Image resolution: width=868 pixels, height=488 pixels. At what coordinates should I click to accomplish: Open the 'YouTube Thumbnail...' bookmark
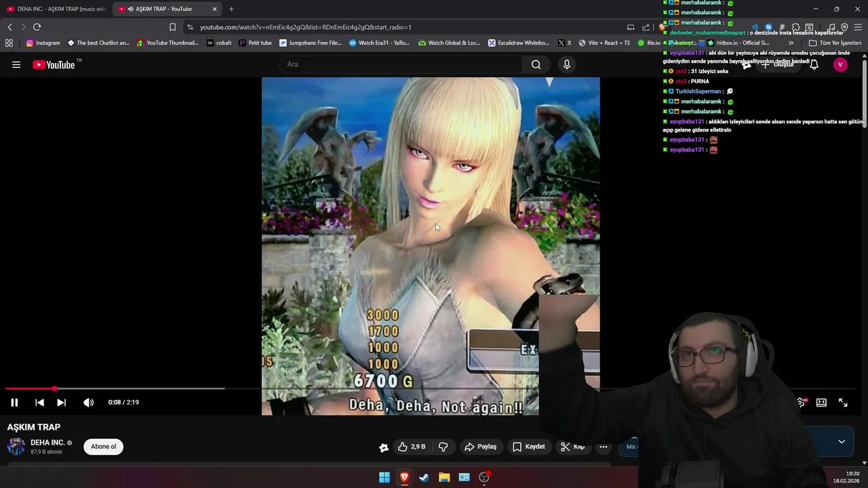coord(167,43)
